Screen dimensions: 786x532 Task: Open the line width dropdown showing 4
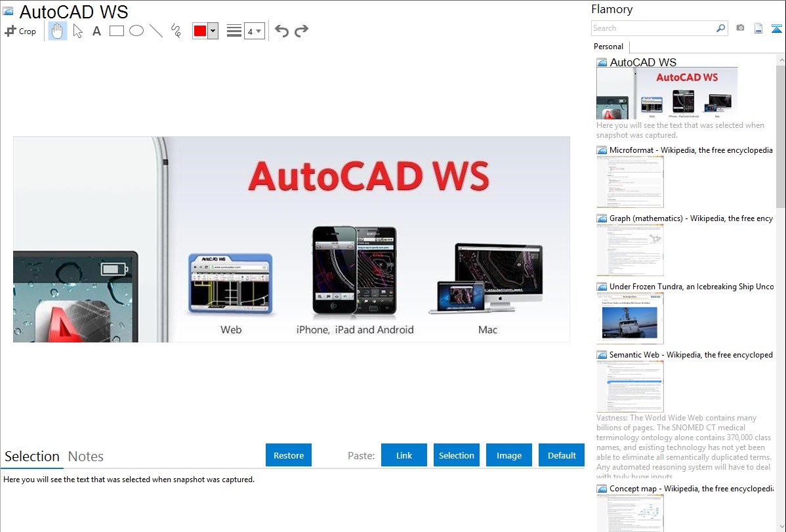point(254,31)
